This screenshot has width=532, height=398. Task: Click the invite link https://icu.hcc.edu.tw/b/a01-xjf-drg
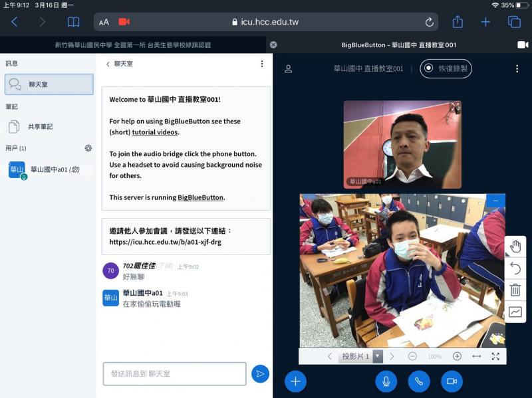pyautogui.click(x=165, y=242)
